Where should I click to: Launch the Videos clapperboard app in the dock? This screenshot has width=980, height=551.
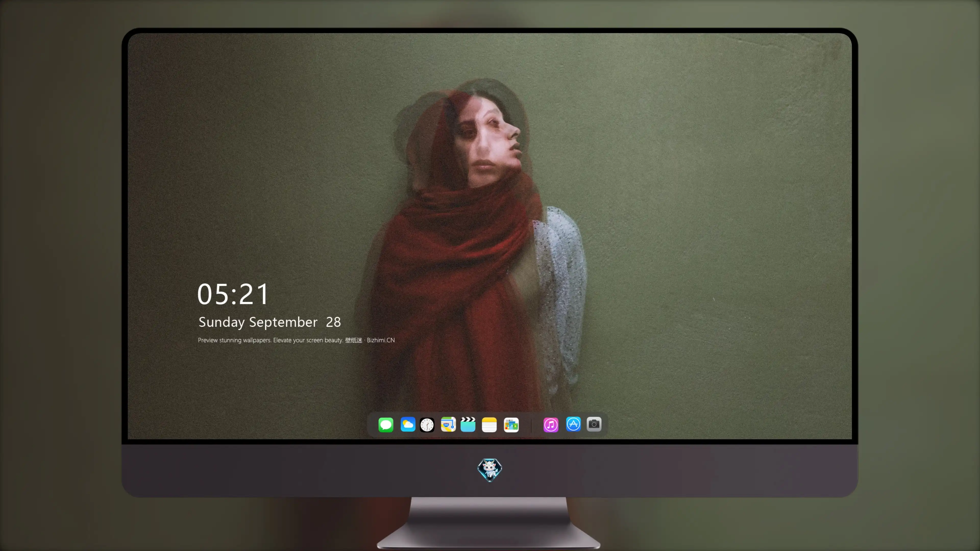tap(468, 425)
